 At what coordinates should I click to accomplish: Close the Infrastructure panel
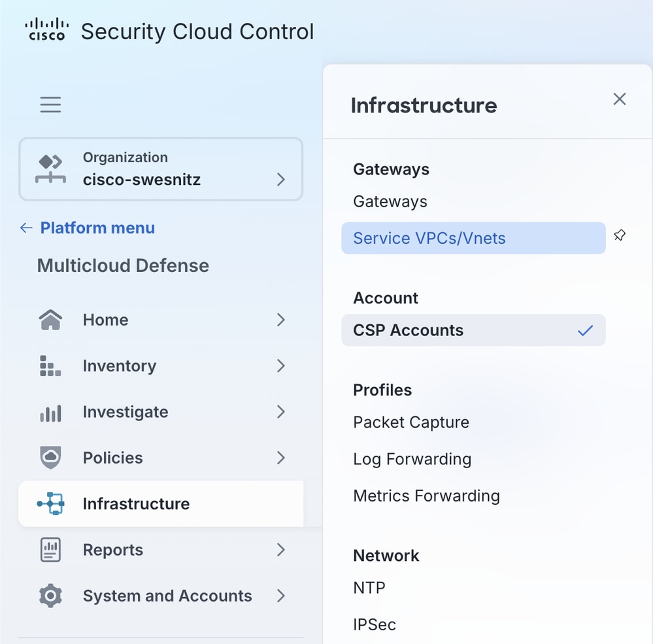pyautogui.click(x=620, y=99)
